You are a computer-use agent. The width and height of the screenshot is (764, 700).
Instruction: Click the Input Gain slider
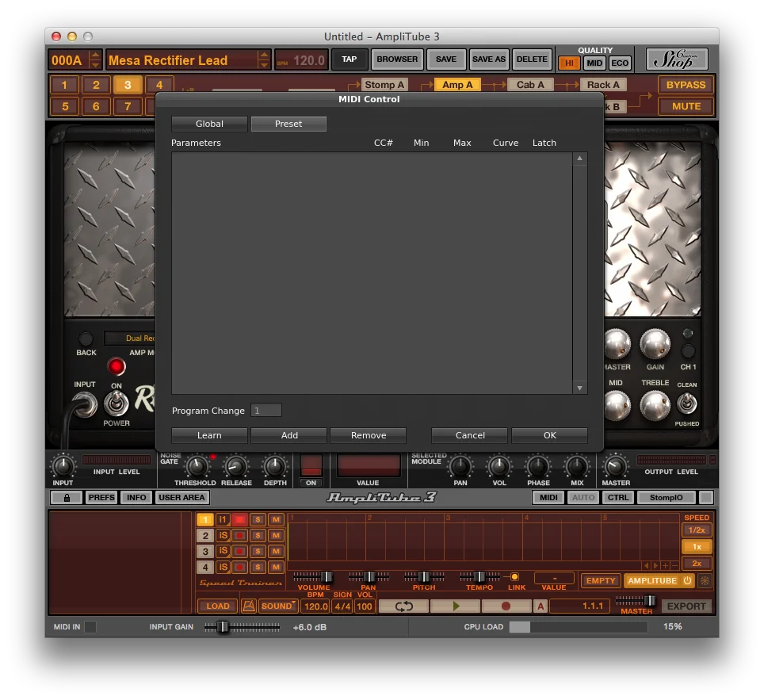tap(223, 627)
